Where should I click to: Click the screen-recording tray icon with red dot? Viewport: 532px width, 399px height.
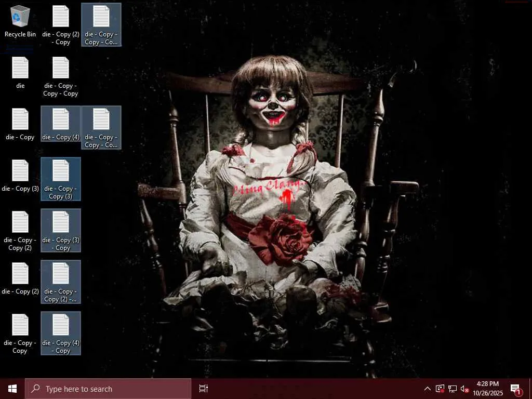(x=440, y=389)
